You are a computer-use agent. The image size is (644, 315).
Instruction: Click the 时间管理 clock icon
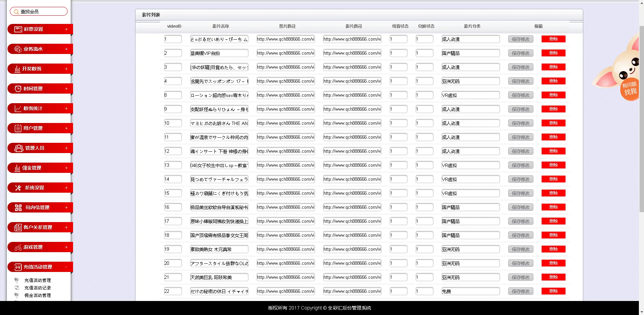tap(18, 89)
